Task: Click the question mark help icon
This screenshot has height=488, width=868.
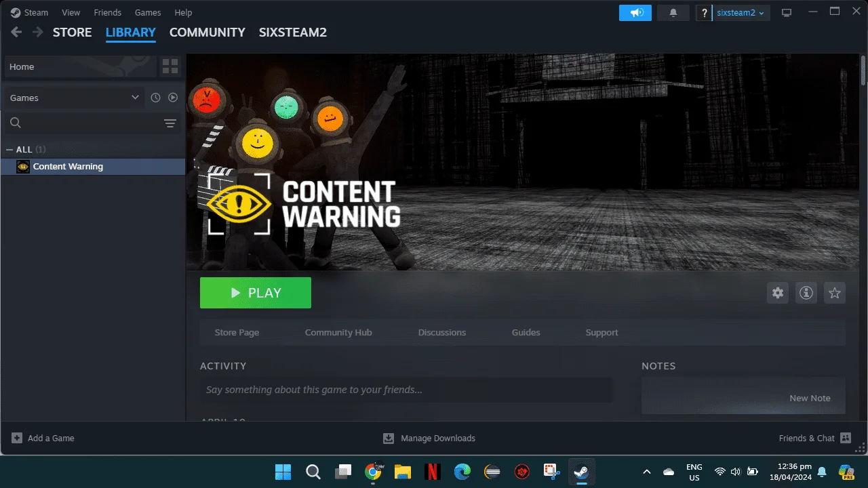Action: point(705,13)
